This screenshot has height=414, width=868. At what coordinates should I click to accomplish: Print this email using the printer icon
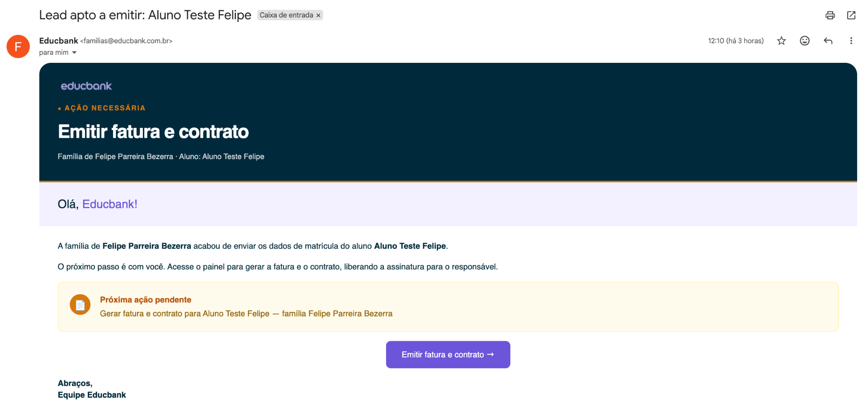(830, 15)
